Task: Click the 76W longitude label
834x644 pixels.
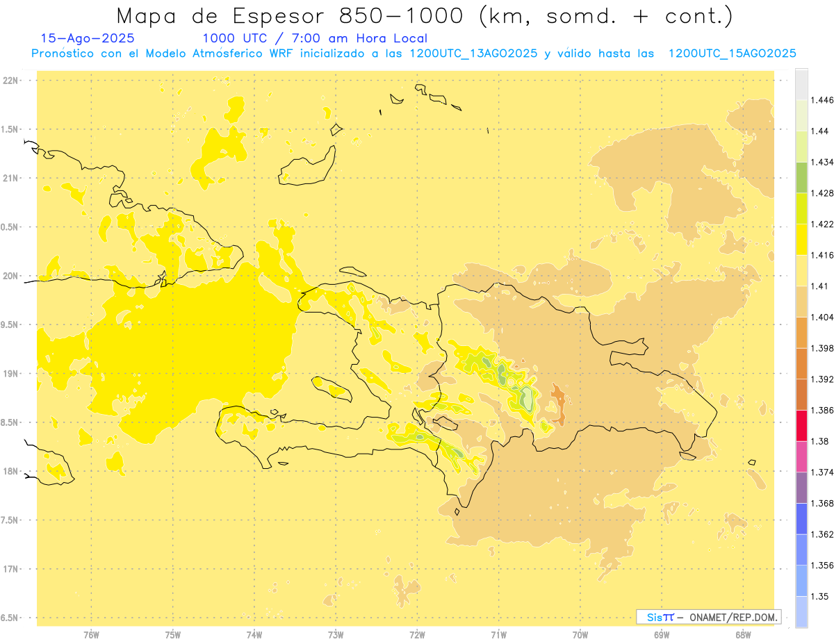Action: (x=91, y=634)
